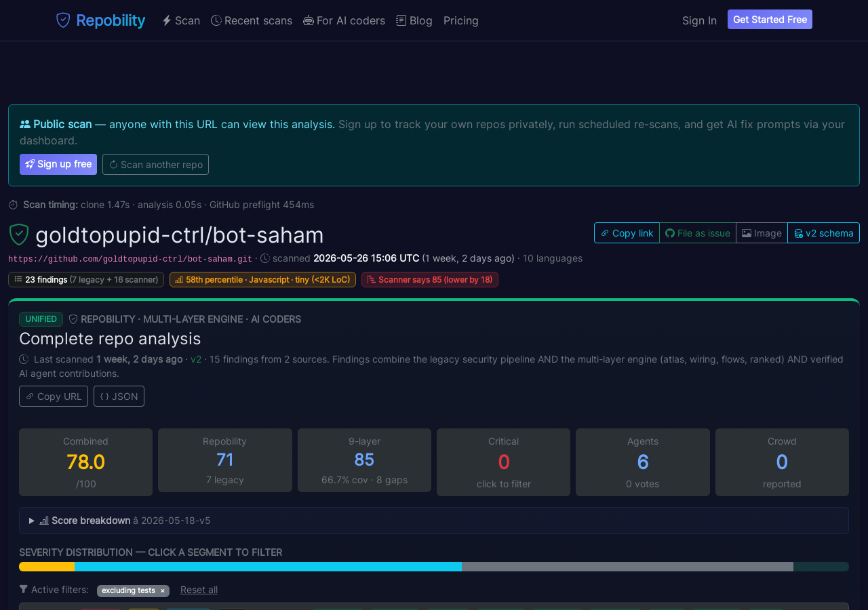The height and width of the screenshot is (610, 868).
Task: Click the refresh icon on Scan another repo
Action: tap(113, 165)
